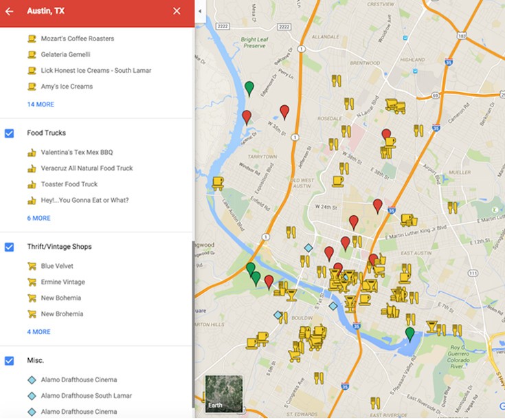Select Veracruz All Natural Food Truck entry
The width and height of the screenshot is (505, 420).
87,168
